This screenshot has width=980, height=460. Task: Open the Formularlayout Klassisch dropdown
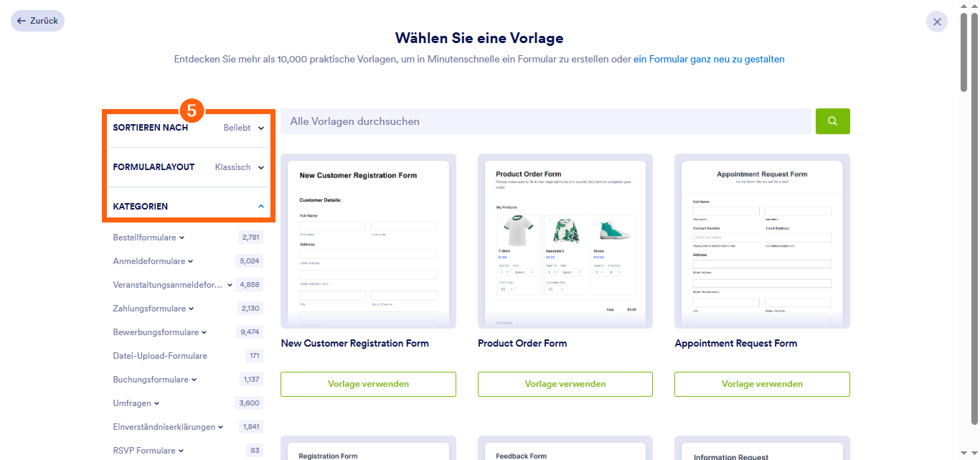click(x=240, y=167)
